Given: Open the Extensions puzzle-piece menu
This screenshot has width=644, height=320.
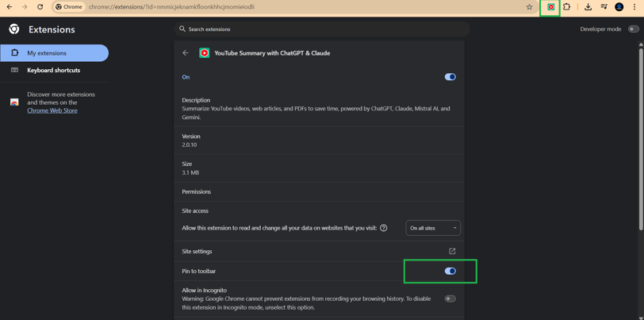Looking at the screenshot, I should tap(566, 7).
